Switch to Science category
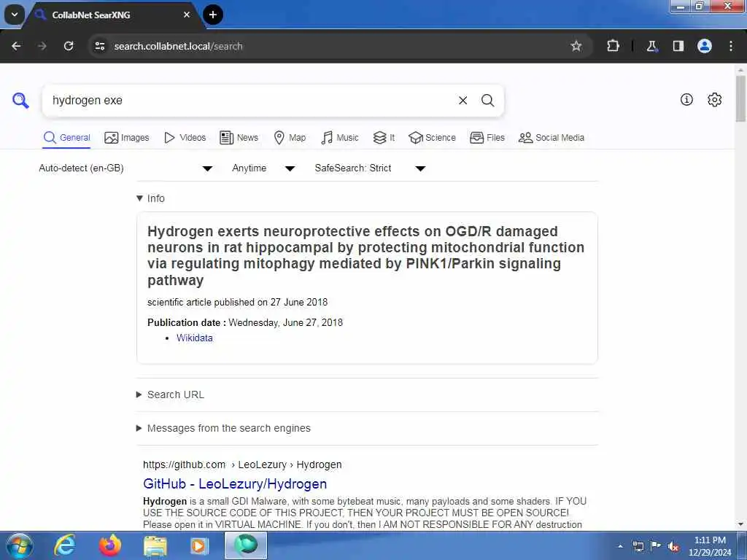 click(432, 138)
